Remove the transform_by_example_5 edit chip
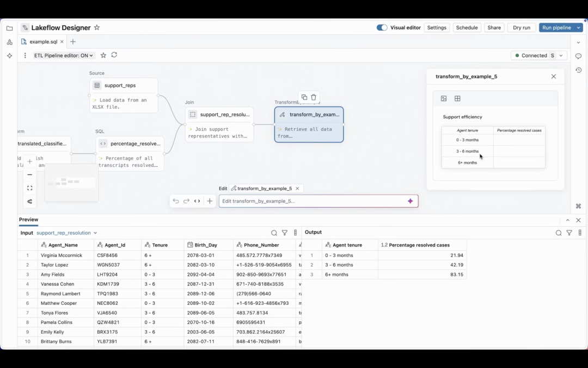The image size is (588, 368). click(x=297, y=189)
